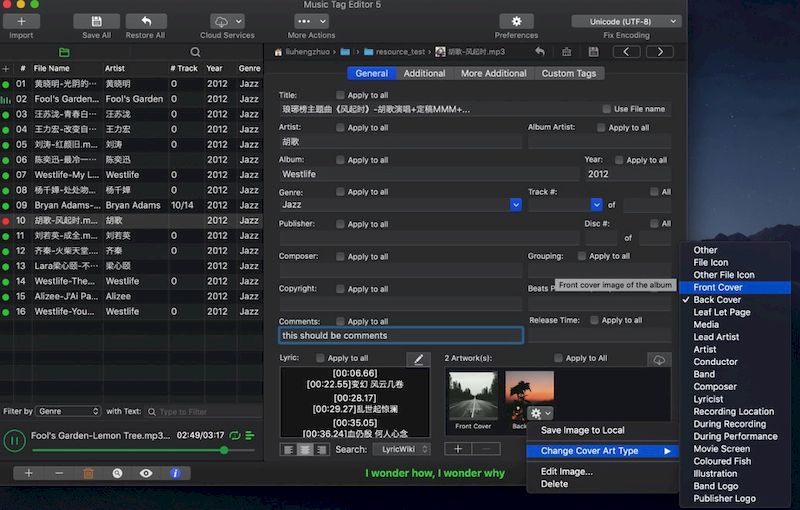The image size is (800, 510).
Task: Tick Apply to all for Lyric
Action: tap(321, 358)
